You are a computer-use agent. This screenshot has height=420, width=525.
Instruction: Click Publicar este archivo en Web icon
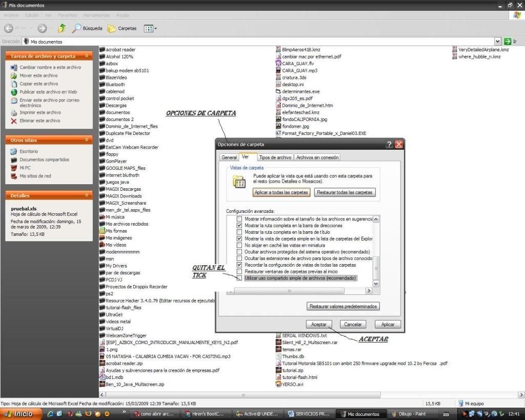[14, 92]
